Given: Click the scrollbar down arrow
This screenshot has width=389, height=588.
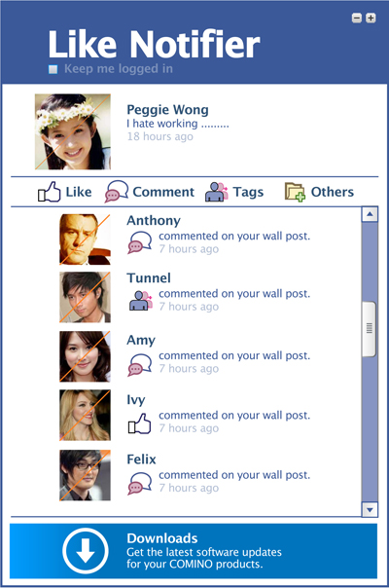Looking at the screenshot, I should click(x=370, y=509).
